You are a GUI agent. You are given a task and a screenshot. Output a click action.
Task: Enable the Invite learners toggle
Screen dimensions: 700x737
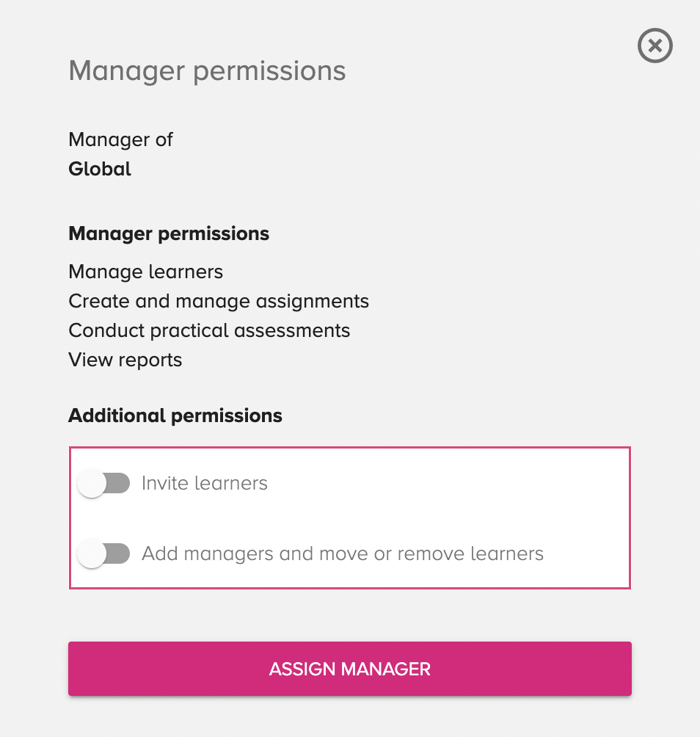point(103,483)
